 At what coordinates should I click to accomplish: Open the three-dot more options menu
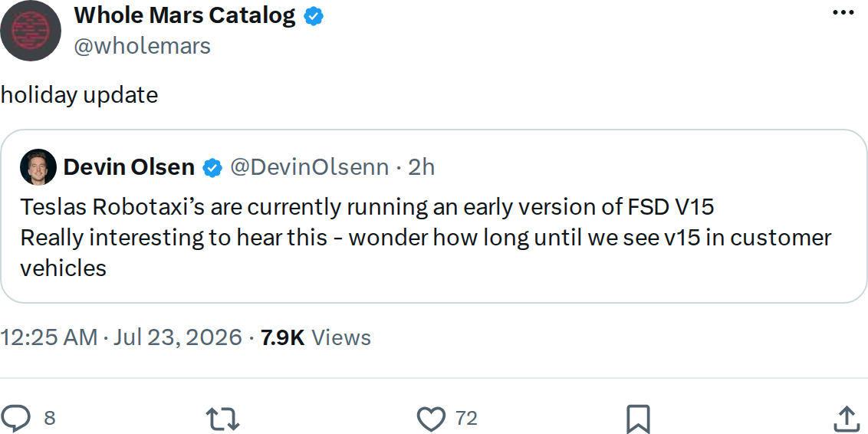[x=843, y=12]
